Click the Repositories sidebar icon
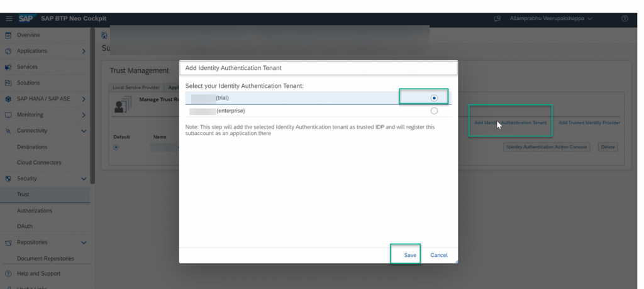Viewport: 644px width, 289px height. (x=8, y=243)
